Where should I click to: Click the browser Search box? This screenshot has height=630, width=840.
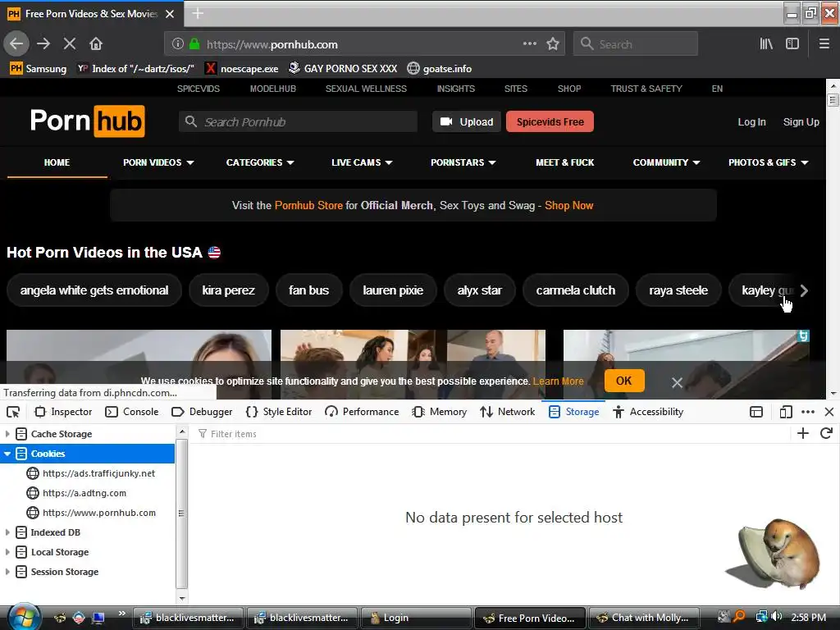point(636,44)
